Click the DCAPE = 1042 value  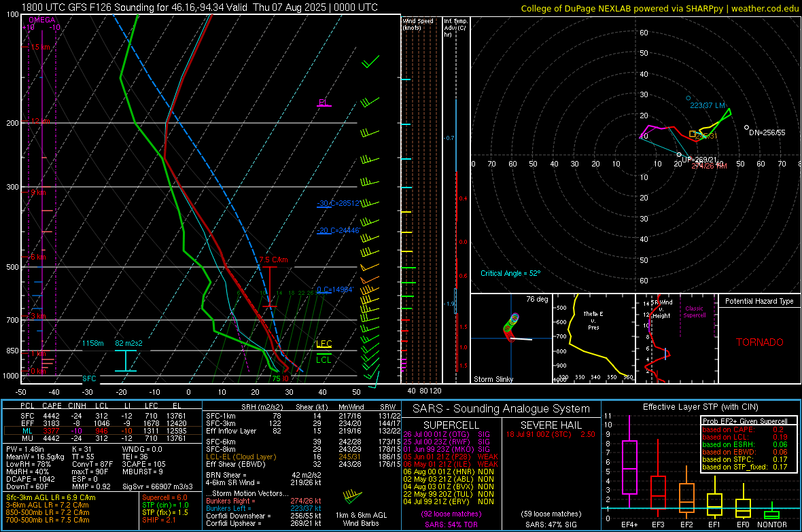pos(31,479)
